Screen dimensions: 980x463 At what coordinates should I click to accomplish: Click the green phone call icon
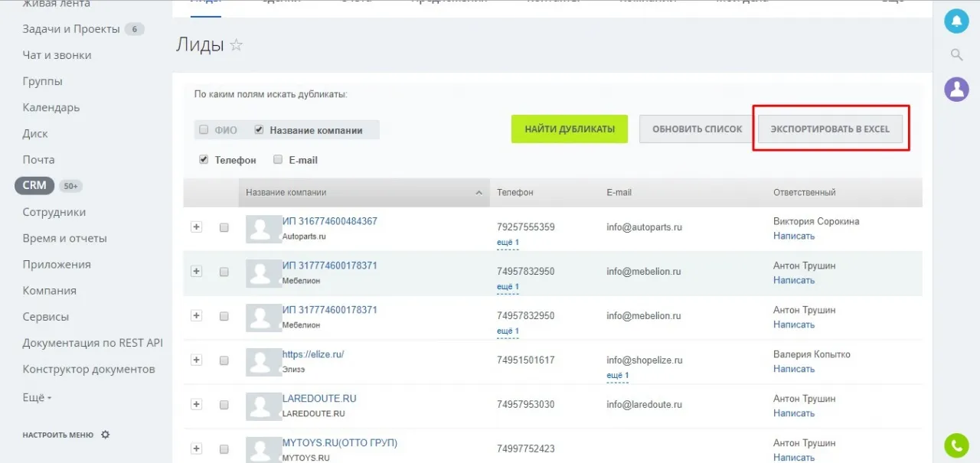click(956, 445)
